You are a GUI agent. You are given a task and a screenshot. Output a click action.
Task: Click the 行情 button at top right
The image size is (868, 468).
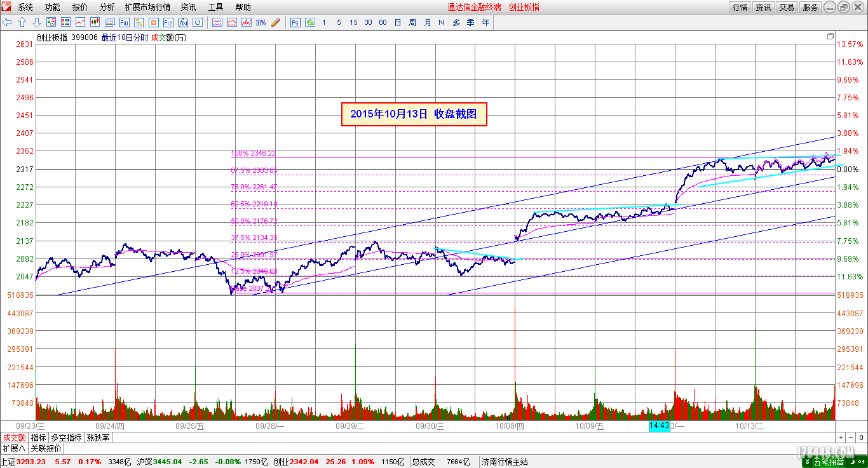740,7
